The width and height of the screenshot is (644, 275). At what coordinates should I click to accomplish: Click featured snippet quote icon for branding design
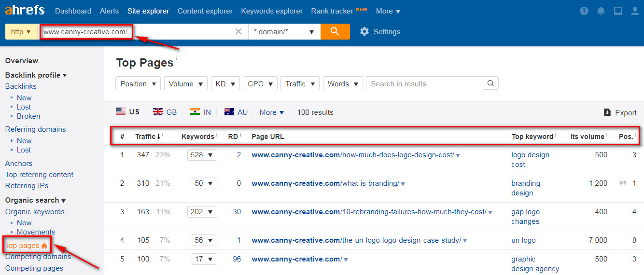click(623, 183)
